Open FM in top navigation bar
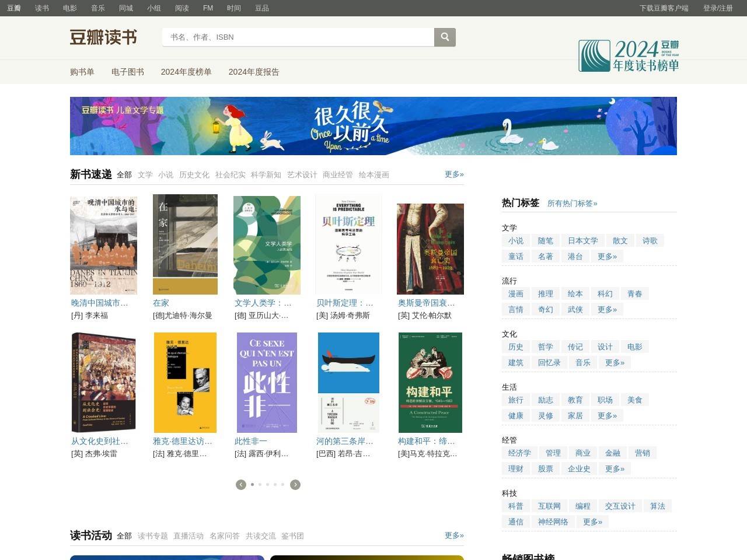This screenshot has height=560, width=747. click(x=208, y=8)
